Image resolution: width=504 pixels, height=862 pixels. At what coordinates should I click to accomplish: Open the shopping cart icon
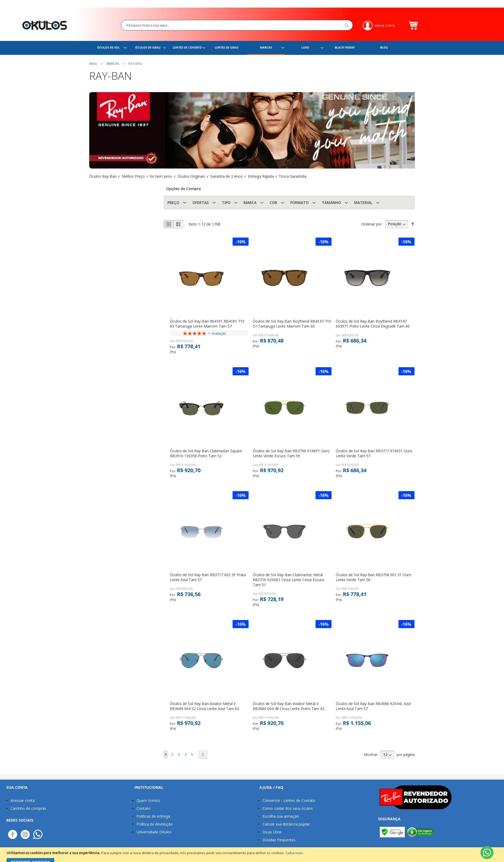(x=413, y=25)
